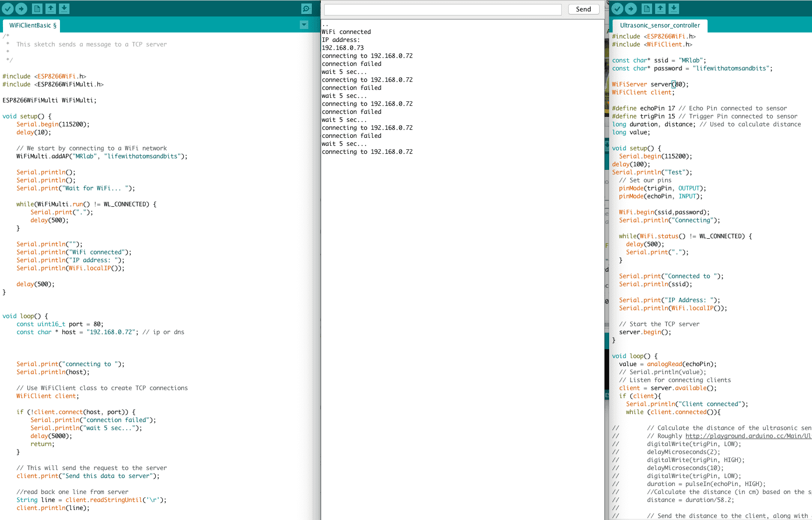Click the 'WiFiClient client;' line in loop

[47, 396]
